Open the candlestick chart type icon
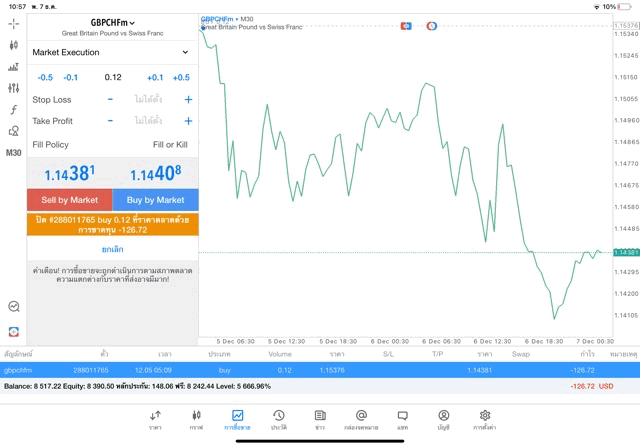Viewport: 640px width, 447px height. coord(13,45)
